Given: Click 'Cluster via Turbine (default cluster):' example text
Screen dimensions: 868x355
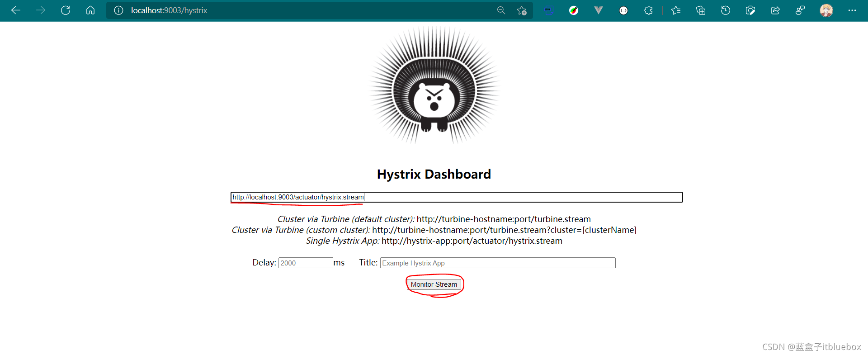Looking at the screenshot, I should 346,219.
